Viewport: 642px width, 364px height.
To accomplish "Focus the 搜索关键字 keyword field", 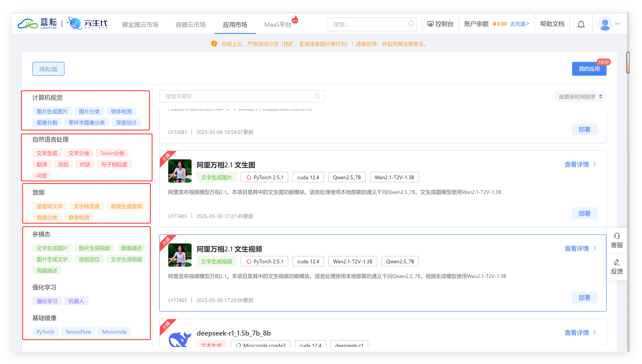I will 242,96.
